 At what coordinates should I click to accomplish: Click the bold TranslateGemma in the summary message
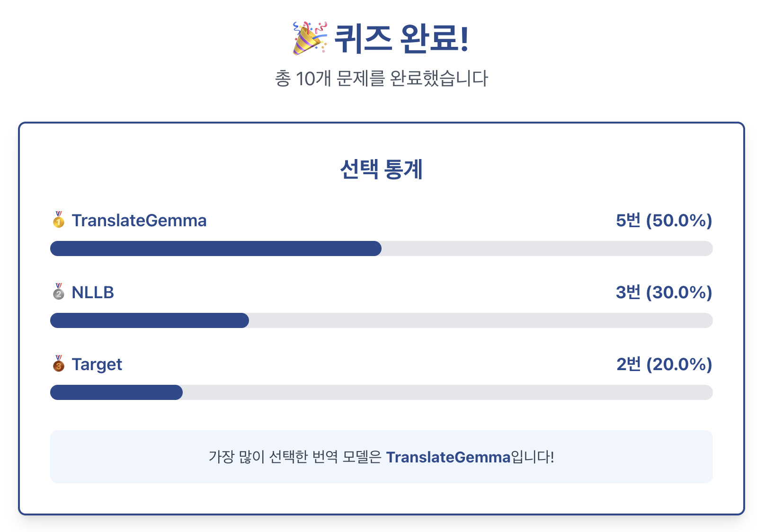[448, 457]
